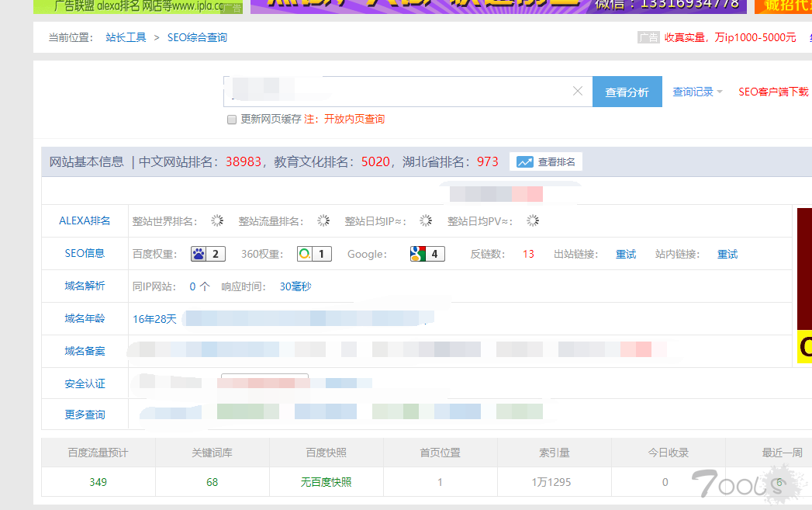The image size is (812, 510).
Task: Enable the 更新网页缓存 checkbox
Action: [x=231, y=120]
